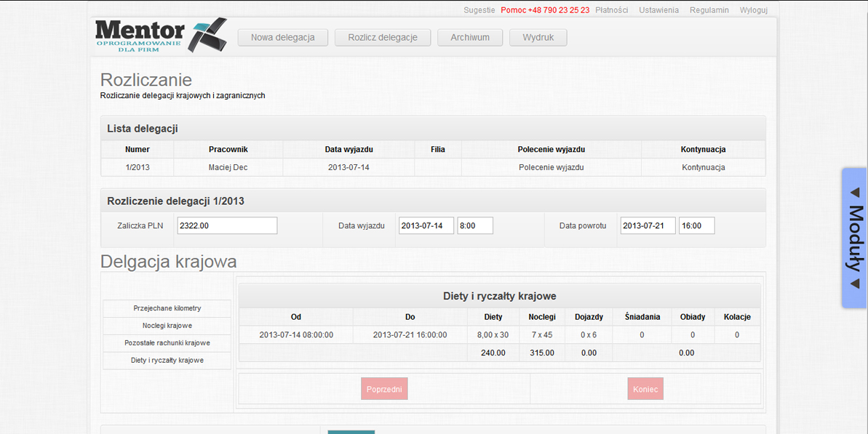Switch to Noclegi krajowe tab

pos(167,326)
